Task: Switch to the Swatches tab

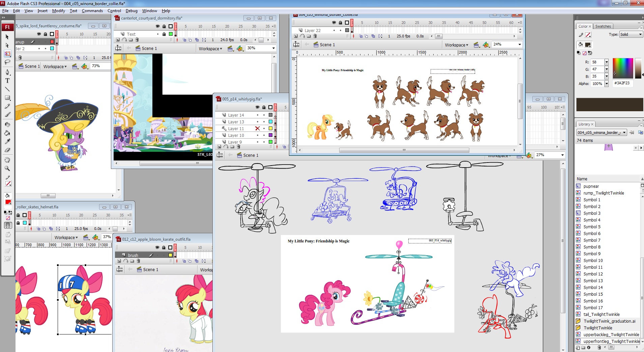Action: point(603,26)
